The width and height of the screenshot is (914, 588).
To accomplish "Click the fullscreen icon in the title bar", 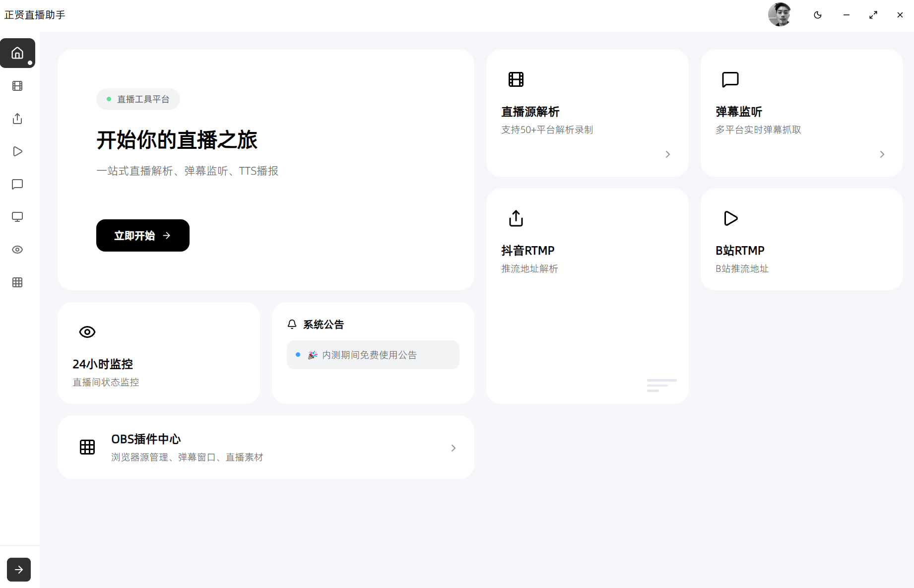I will coord(873,15).
